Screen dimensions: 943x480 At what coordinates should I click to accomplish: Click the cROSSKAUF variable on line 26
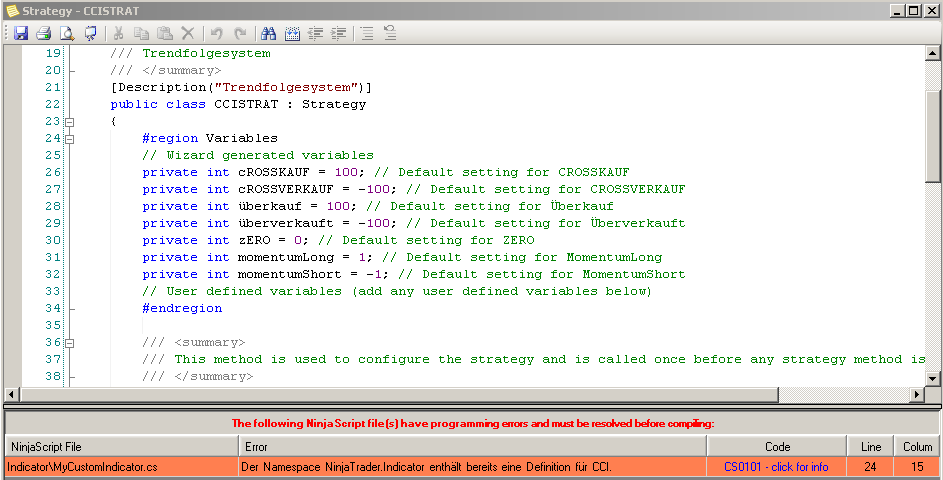[274, 172]
